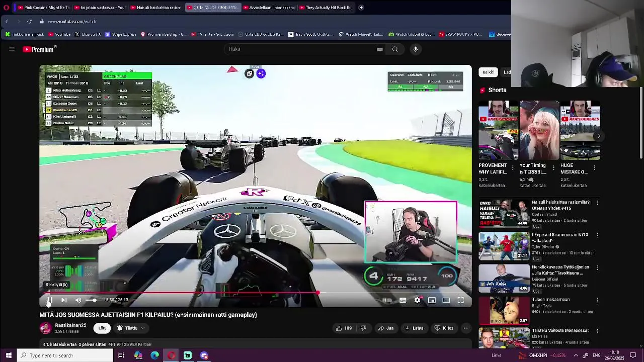Reload the page in the browser
This screenshot has height=362, width=644.
29,22
